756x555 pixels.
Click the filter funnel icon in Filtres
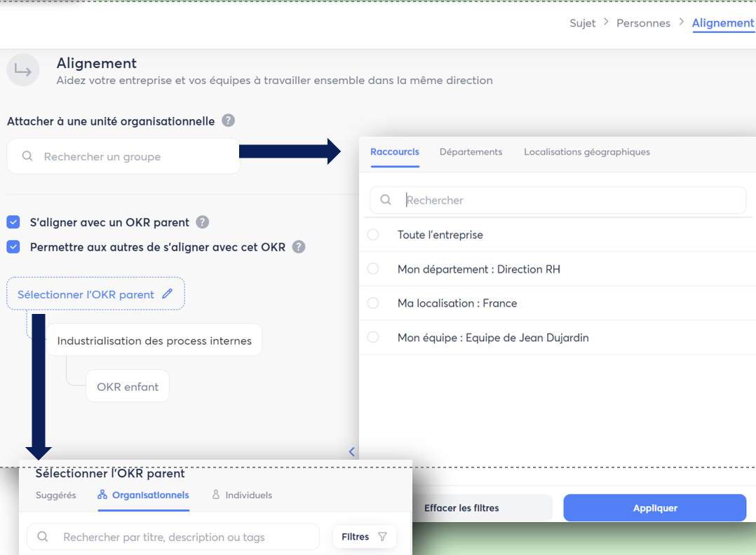tap(382, 537)
